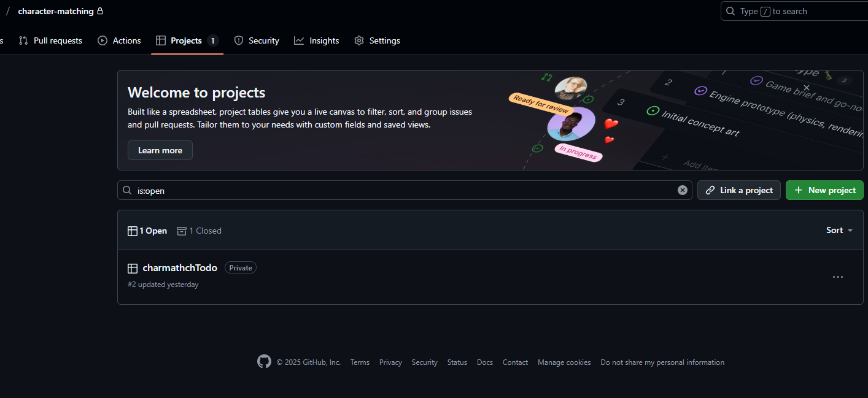The width and height of the screenshot is (868, 398).
Task: Focus the is:open filter input
Action: [405, 190]
